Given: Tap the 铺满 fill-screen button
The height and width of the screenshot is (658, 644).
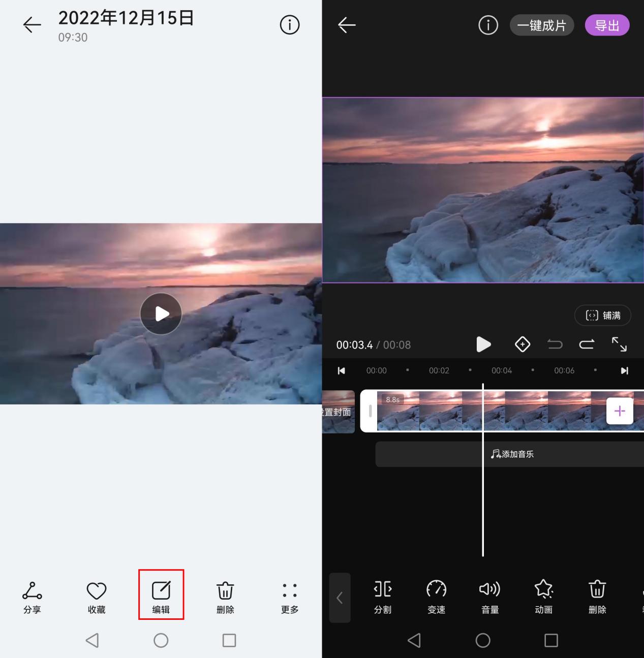Looking at the screenshot, I should pos(603,316).
